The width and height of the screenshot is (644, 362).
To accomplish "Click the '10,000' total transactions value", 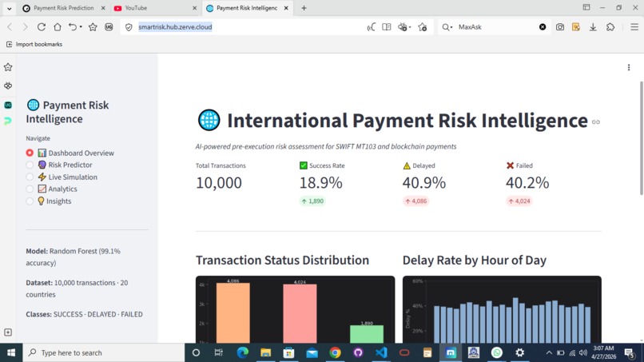I will click(x=218, y=183).
